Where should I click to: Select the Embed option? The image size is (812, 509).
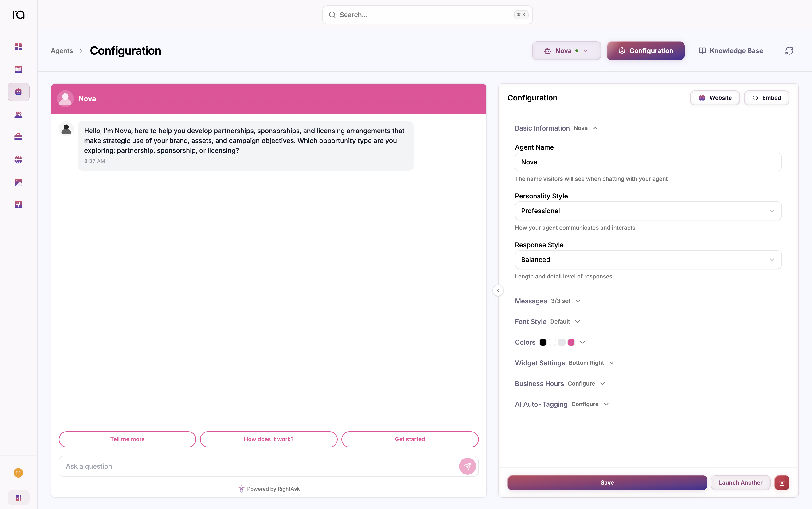click(x=766, y=98)
